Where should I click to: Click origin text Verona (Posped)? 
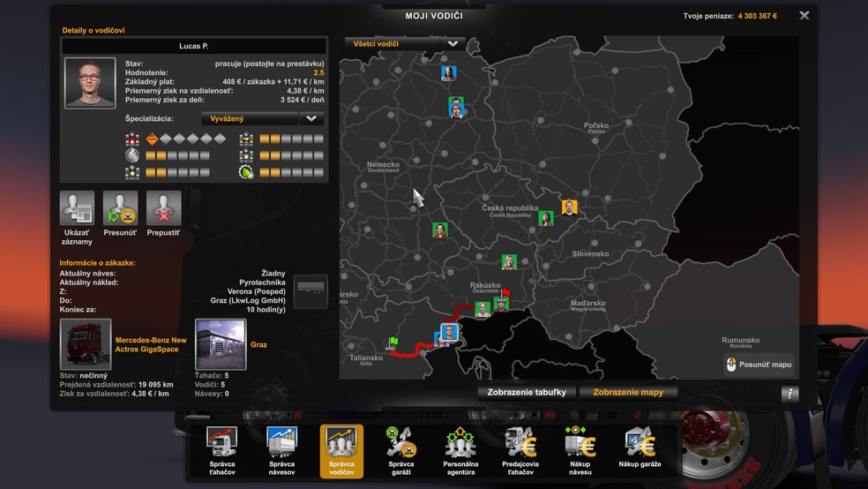click(257, 291)
